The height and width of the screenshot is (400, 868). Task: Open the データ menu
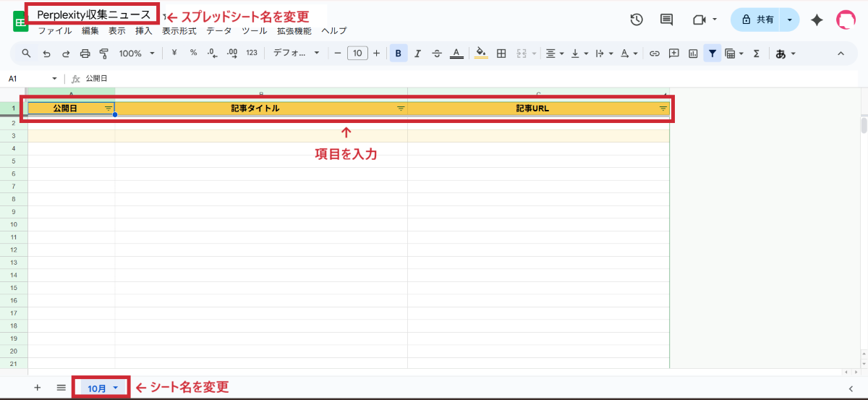pyautogui.click(x=219, y=31)
